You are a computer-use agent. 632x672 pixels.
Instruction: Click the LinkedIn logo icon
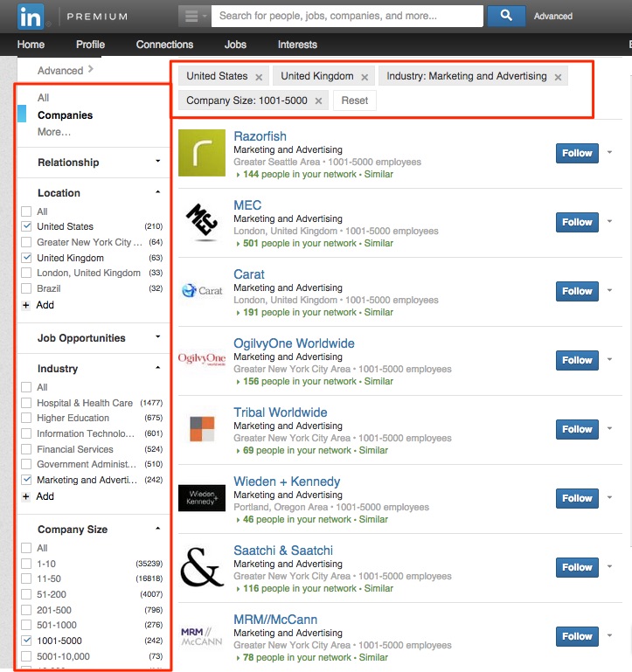31,17
